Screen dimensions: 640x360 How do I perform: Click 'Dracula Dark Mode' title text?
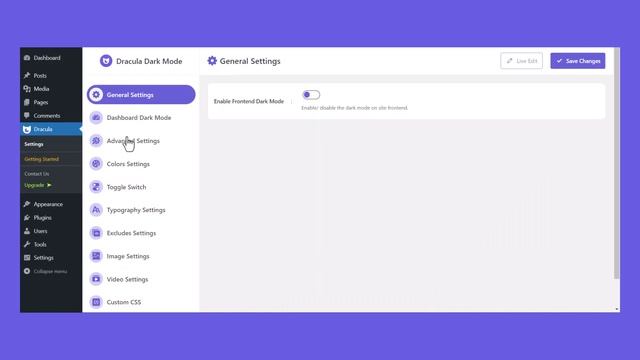(149, 61)
